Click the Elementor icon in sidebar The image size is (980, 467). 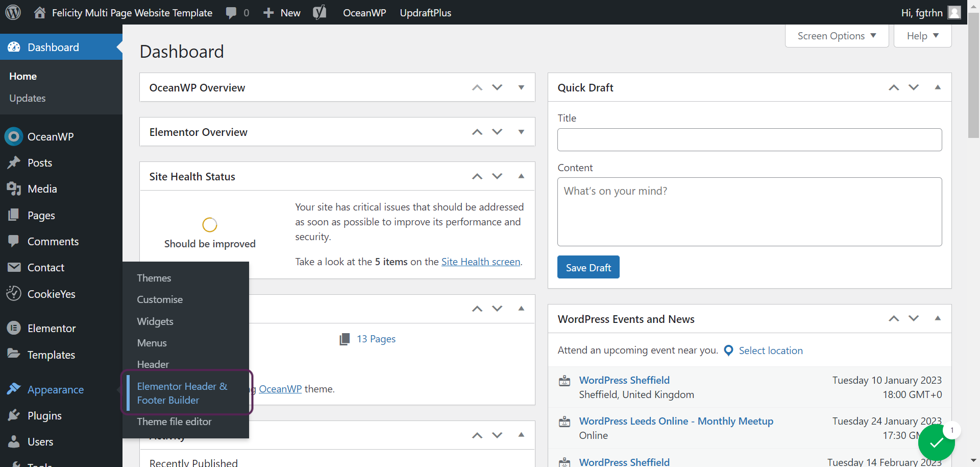click(x=14, y=328)
